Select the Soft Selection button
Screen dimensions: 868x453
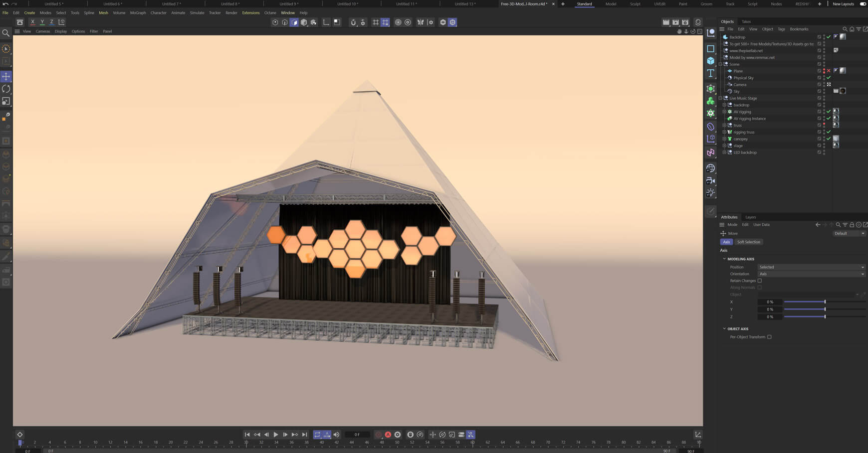click(749, 242)
